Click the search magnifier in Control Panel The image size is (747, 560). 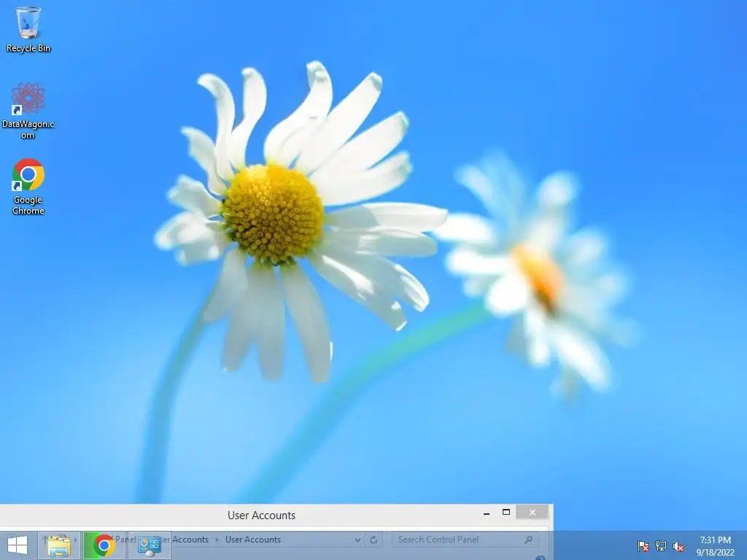tap(528, 540)
